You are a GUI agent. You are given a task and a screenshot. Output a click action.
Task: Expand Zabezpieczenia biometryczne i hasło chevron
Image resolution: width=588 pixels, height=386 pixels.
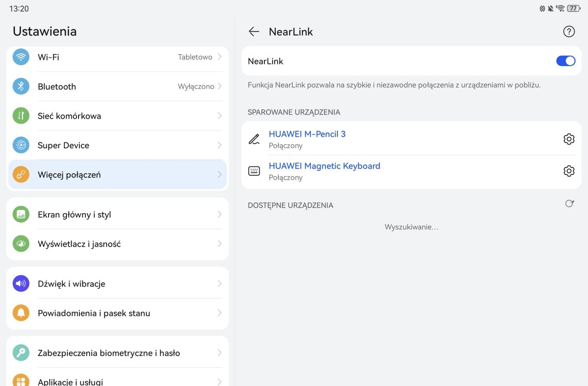(220, 353)
